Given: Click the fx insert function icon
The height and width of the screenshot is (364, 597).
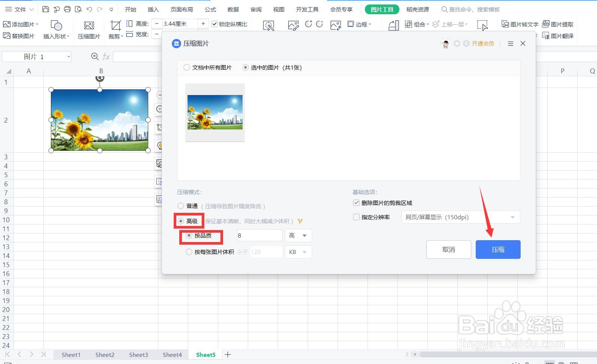Looking at the screenshot, I should point(106,56).
